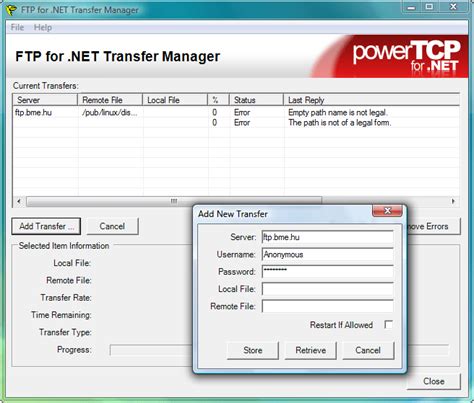
Task: Sort by the Server column header
Action: 45,100
